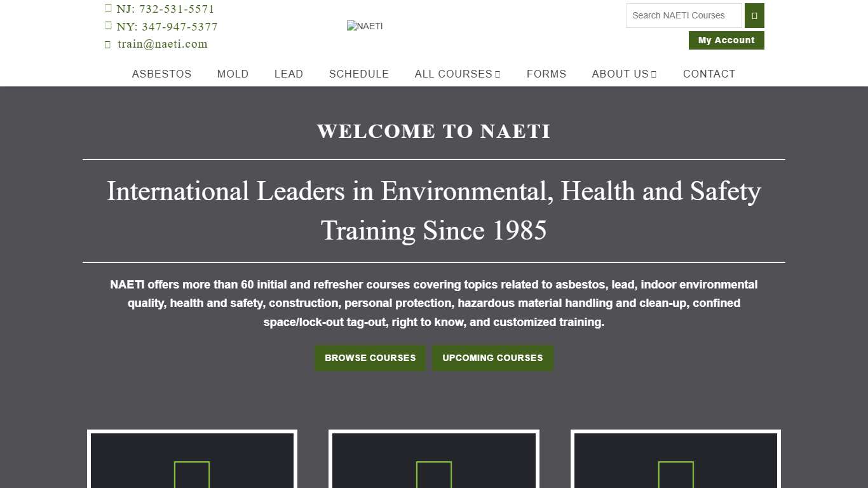Image resolution: width=868 pixels, height=488 pixels.
Task: Click the NAETI logo
Action: (x=365, y=26)
